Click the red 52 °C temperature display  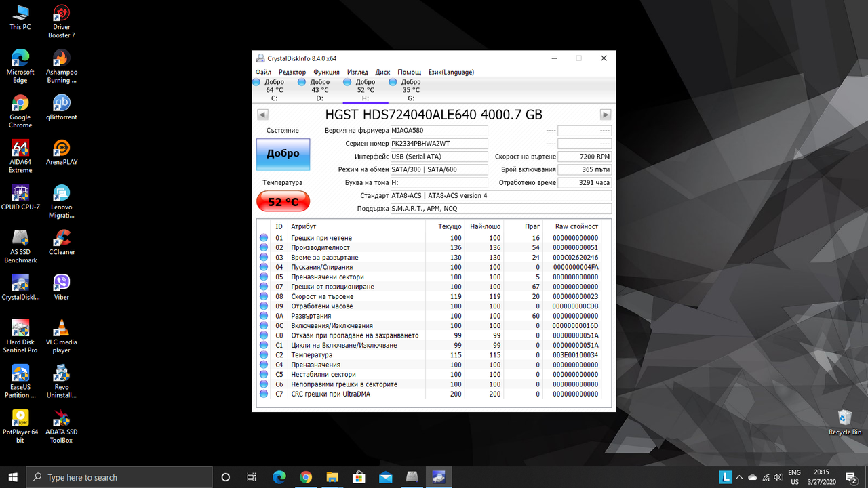coord(283,201)
